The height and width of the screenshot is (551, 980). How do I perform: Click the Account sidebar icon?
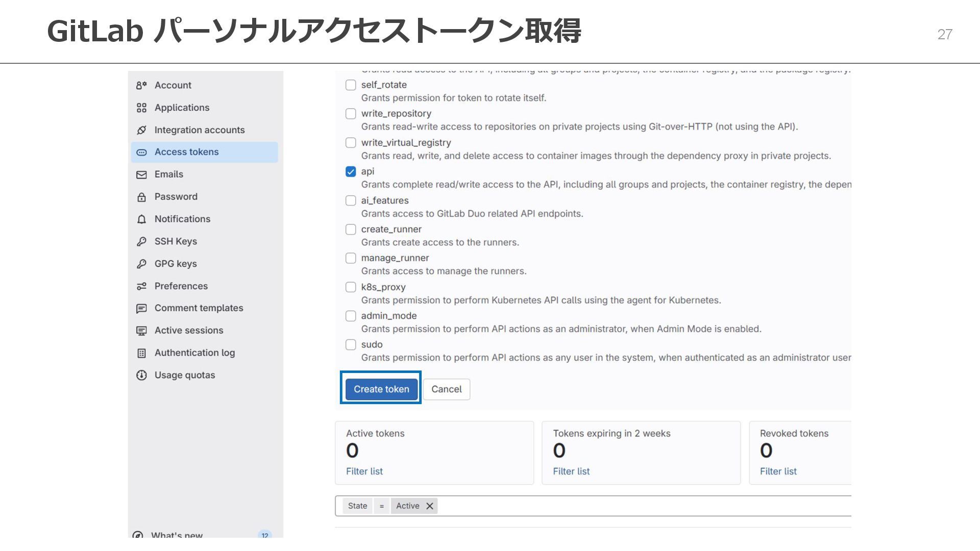pyautogui.click(x=141, y=85)
